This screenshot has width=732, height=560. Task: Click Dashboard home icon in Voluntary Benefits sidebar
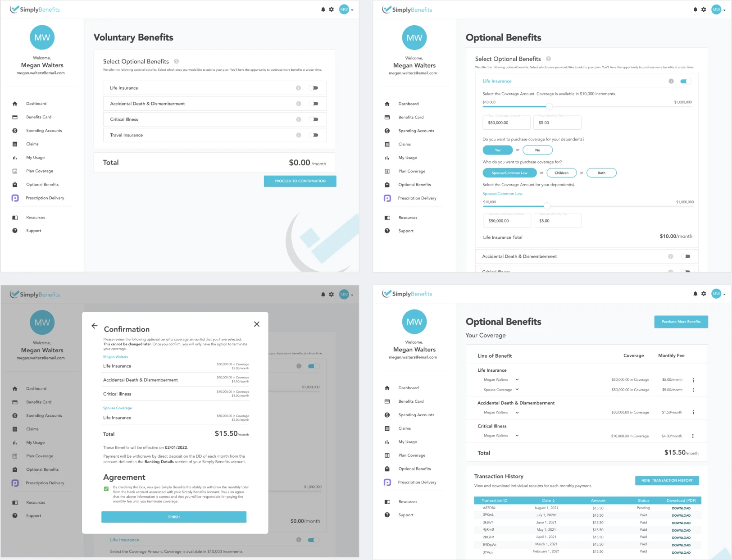click(x=15, y=104)
